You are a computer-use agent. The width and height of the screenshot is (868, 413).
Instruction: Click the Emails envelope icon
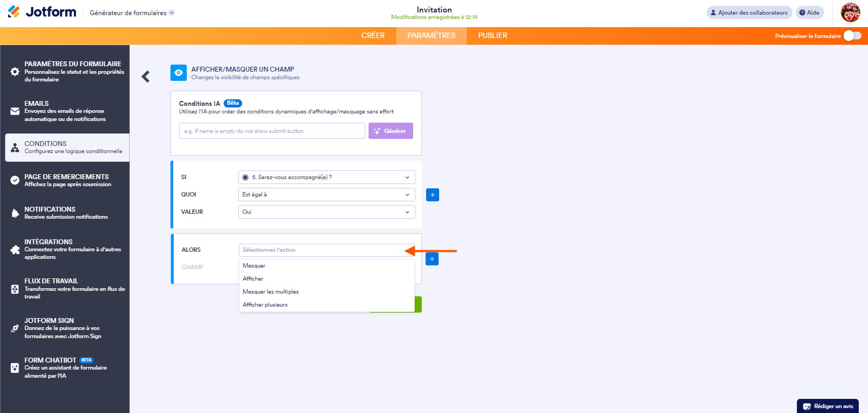coord(15,111)
